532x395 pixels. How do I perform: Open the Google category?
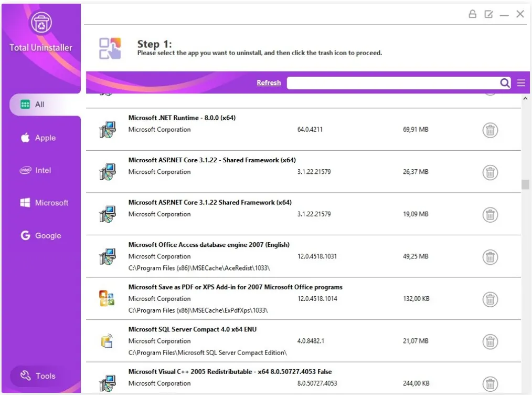(48, 236)
